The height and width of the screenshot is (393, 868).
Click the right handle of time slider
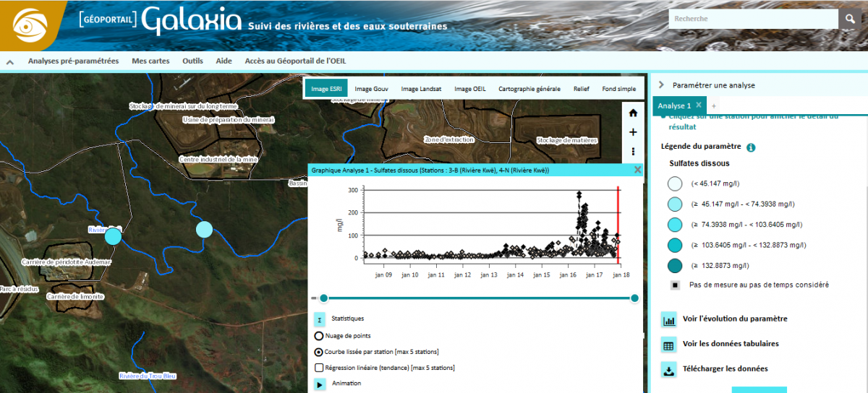coord(634,298)
